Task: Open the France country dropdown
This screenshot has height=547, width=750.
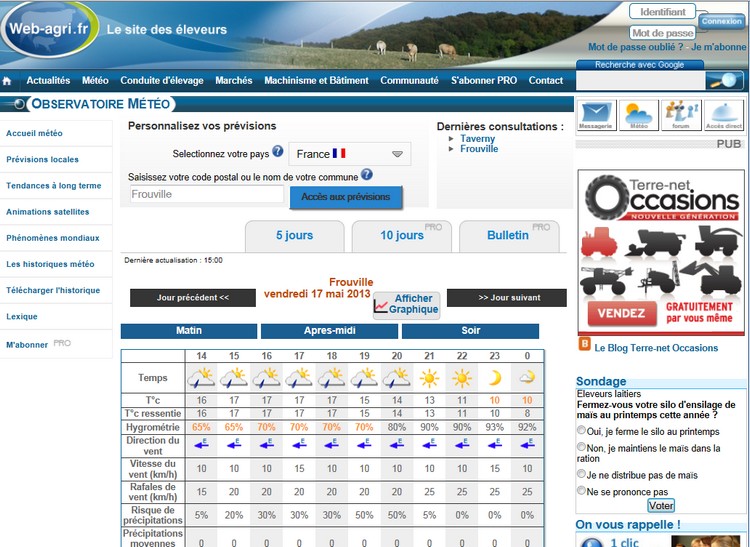Action: (350, 154)
